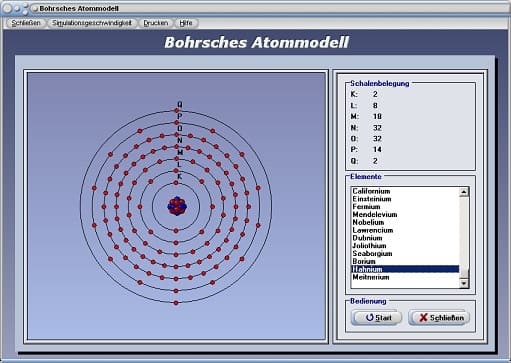Click the Schließen button in Bedienung
Screen dimensions: 511x363
439,318
